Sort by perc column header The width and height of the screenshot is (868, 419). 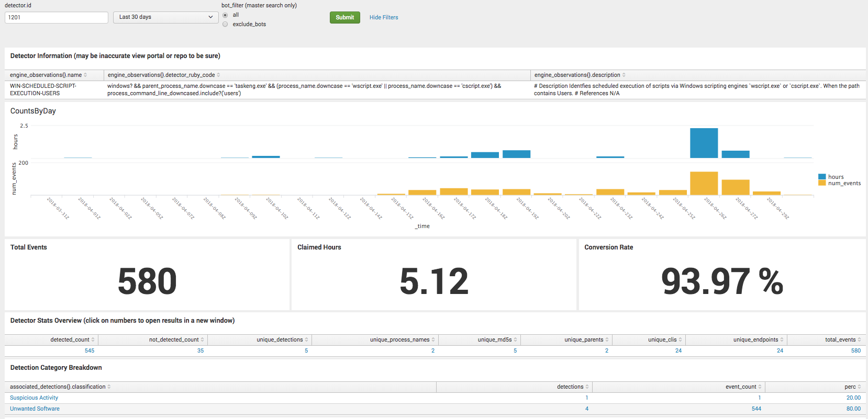pyautogui.click(x=859, y=387)
